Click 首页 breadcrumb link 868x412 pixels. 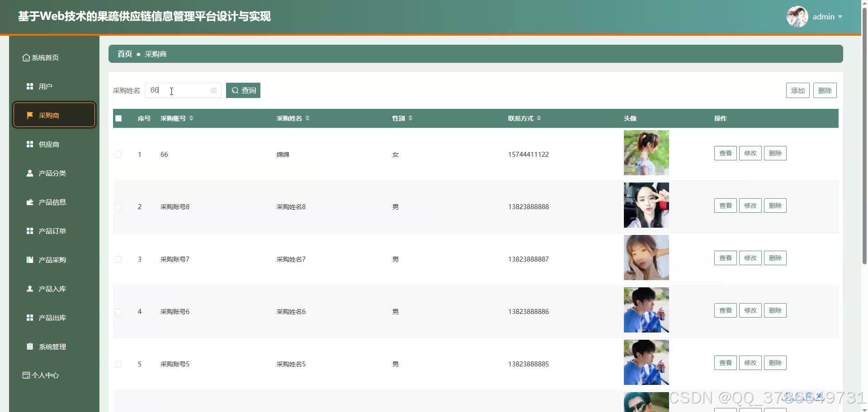[125, 54]
